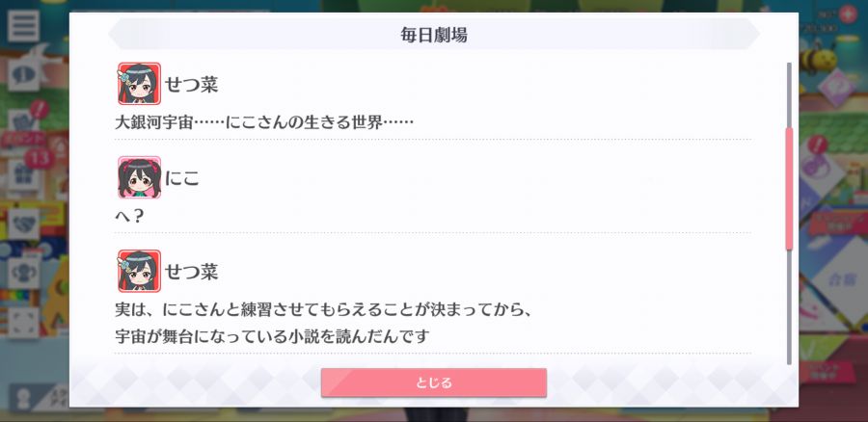Toggle the fullscreen corners icon
This screenshot has width=868, height=422.
point(24,323)
